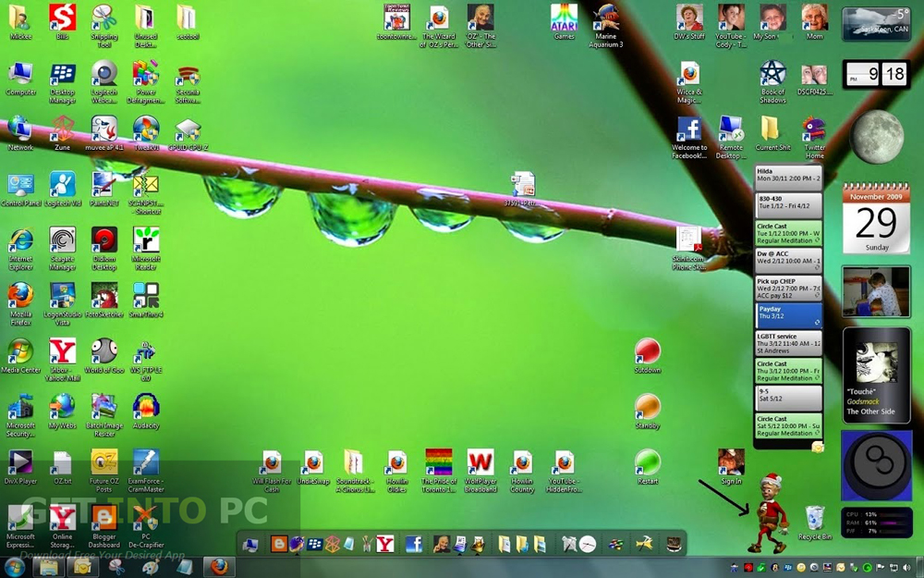Screen dimensions: 924x578
Task: Click Paint palette icon in taskbar
Action: click(x=151, y=568)
